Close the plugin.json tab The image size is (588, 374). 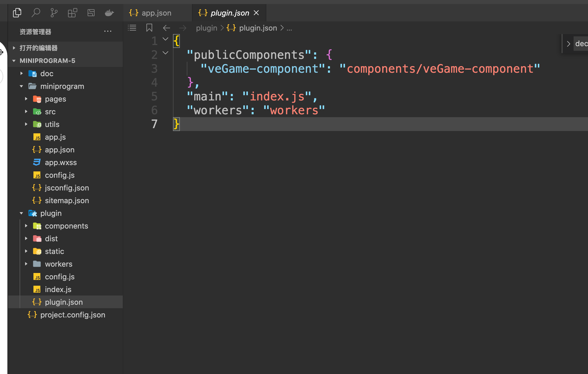(x=256, y=13)
